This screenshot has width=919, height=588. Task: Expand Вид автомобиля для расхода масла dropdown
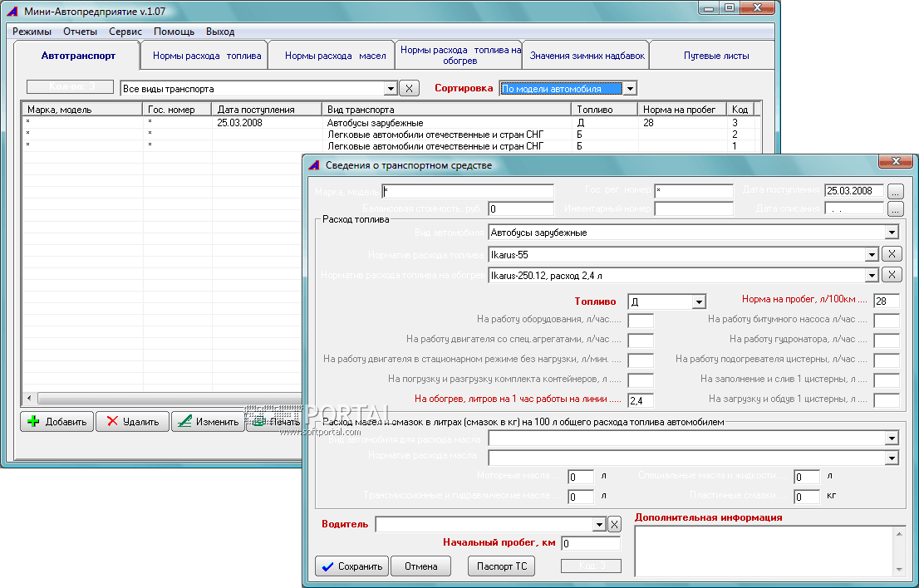point(892,438)
